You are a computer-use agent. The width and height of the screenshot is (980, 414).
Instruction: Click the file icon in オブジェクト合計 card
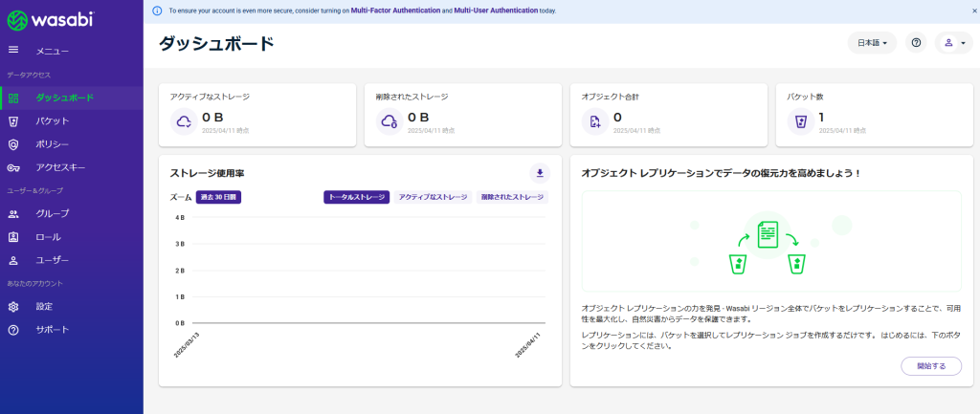pos(595,121)
